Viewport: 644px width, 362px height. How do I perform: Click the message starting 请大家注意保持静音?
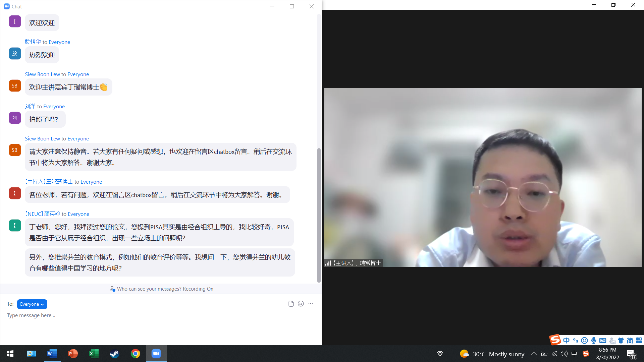(160, 157)
